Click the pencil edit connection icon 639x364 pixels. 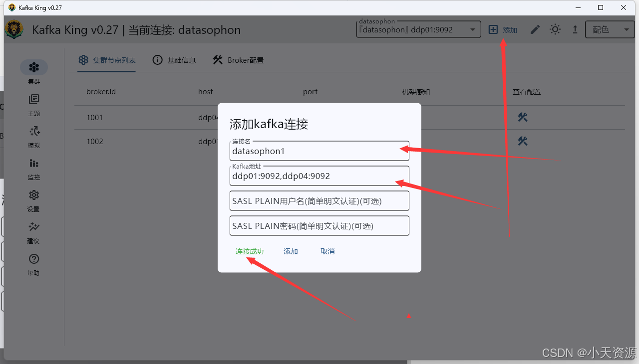535,30
